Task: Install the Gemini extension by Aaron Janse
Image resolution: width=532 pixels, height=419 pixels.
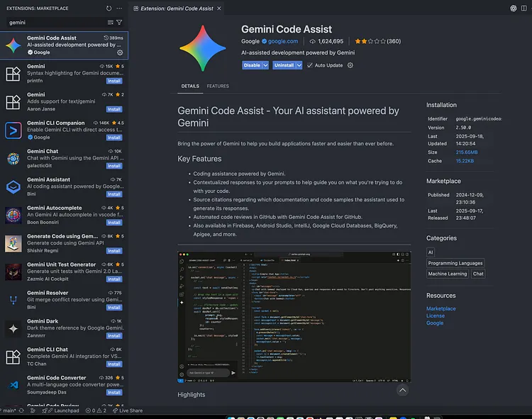Action: coord(114,109)
